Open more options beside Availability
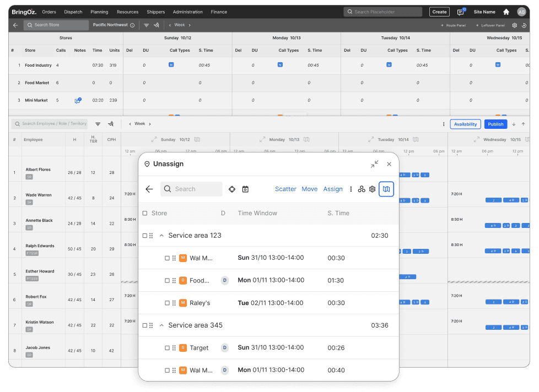 pyautogui.click(x=444, y=124)
